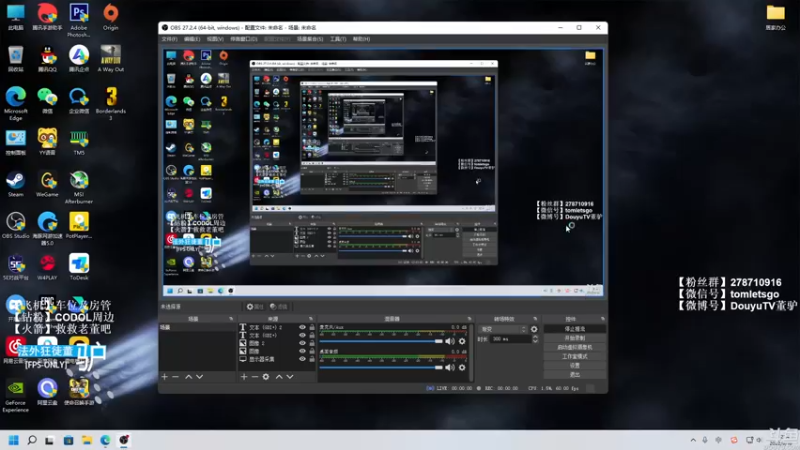The height and width of the screenshot is (450, 800).
Task: Pop out the 混音器 dock panel
Action: pyautogui.click(x=469, y=319)
